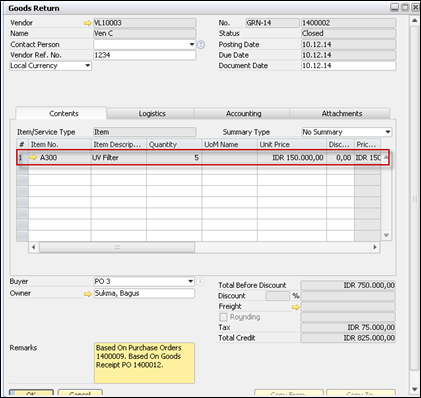Click the discount cell 0,00
This screenshot has height=398, width=421.
(340, 157)
